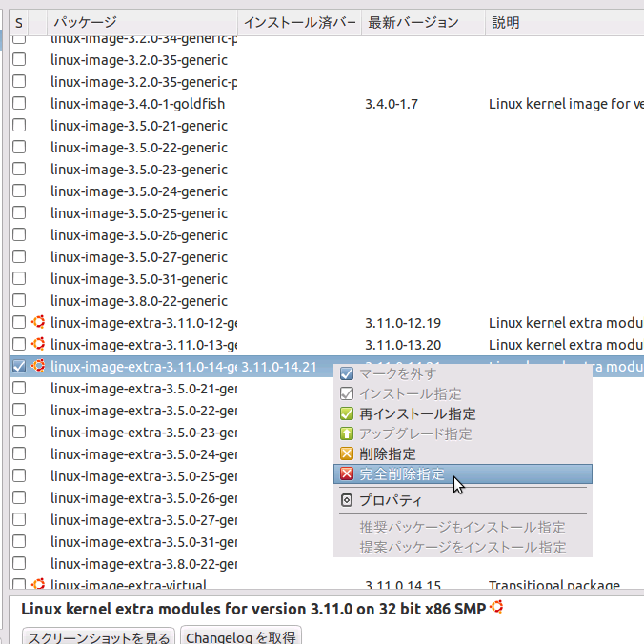Select row linux-image-extra-3.5.0-21
644x644 pixels.
tap(327, 388)
